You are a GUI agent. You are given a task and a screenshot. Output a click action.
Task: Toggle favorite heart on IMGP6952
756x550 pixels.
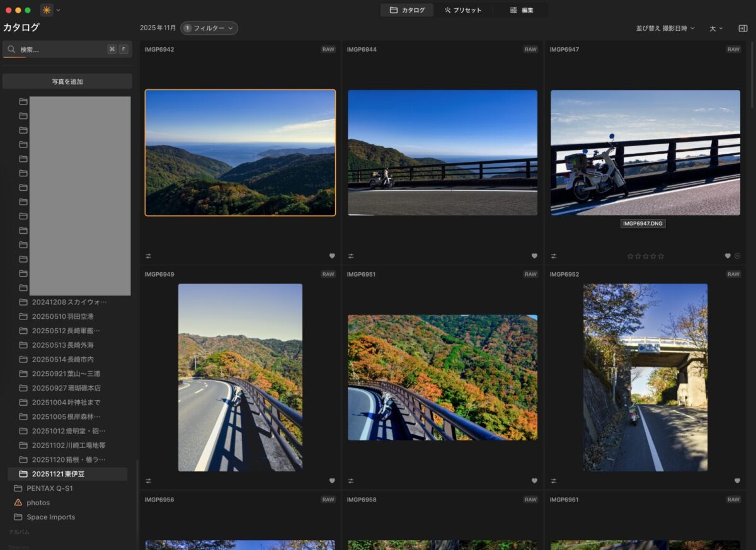click(737, 481)
